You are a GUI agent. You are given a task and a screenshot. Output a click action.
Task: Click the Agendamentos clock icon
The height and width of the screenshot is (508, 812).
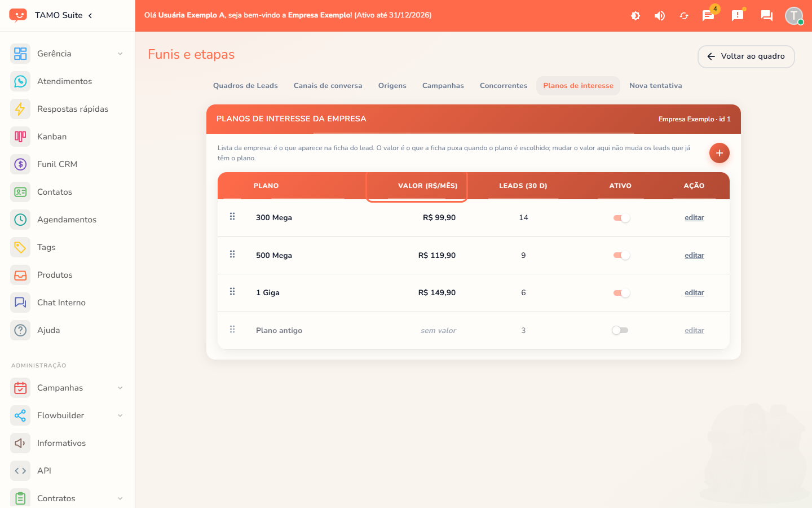[x=20, y=220]
